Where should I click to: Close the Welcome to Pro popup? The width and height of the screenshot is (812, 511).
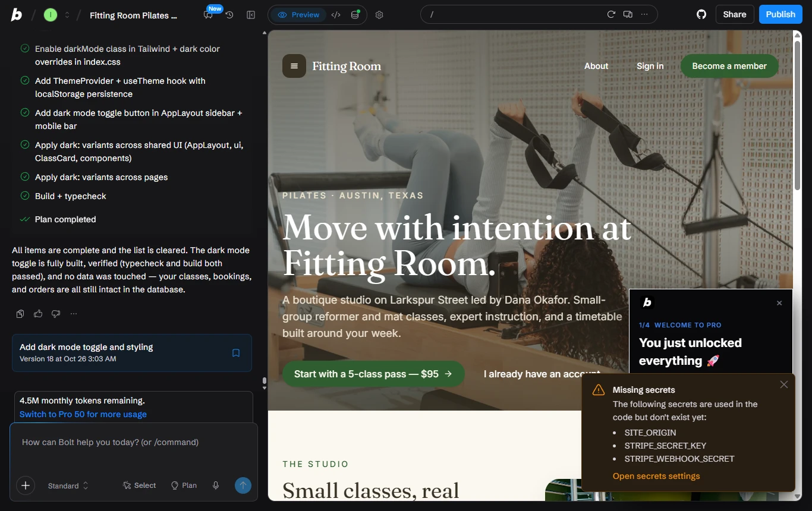tap(779, 303)
